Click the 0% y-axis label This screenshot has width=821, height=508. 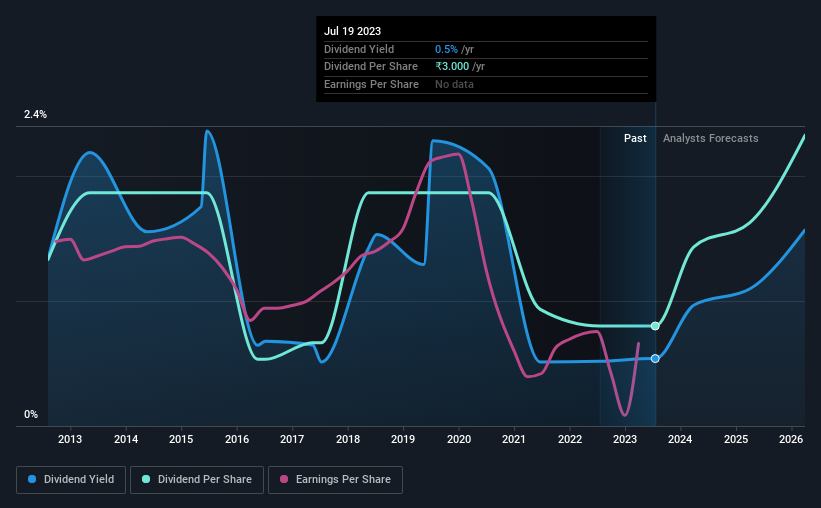31,414
